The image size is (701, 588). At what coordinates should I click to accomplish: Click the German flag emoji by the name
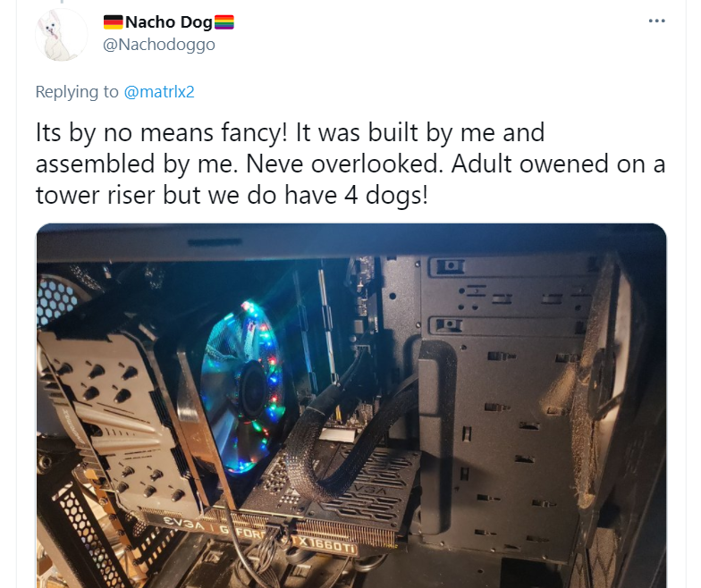tap(113, 21)
